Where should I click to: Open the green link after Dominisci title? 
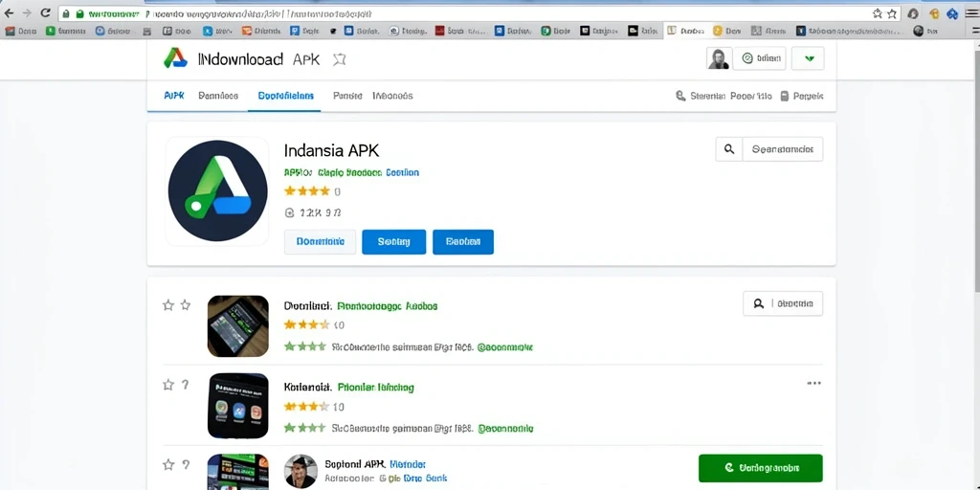tap(387, 306)
